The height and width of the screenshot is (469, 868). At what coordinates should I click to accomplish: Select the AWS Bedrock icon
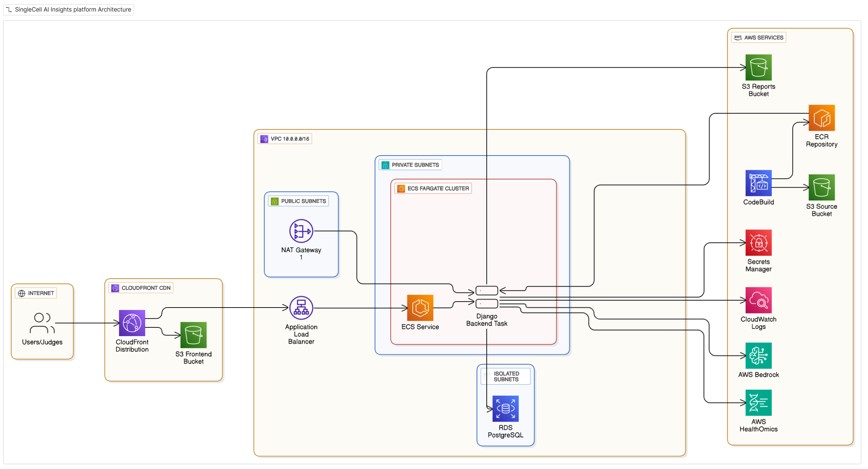tap(758, 356)
